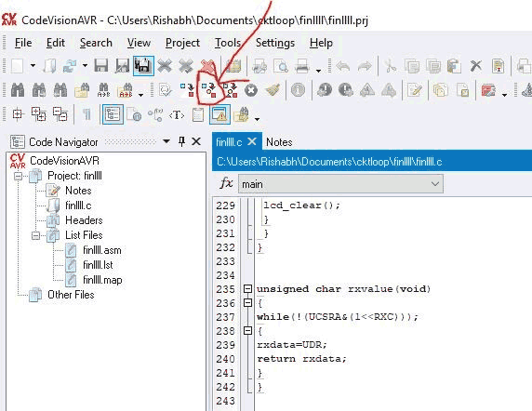
Task: Click the code templates <T> icon
Action: [x=177, y=115]
